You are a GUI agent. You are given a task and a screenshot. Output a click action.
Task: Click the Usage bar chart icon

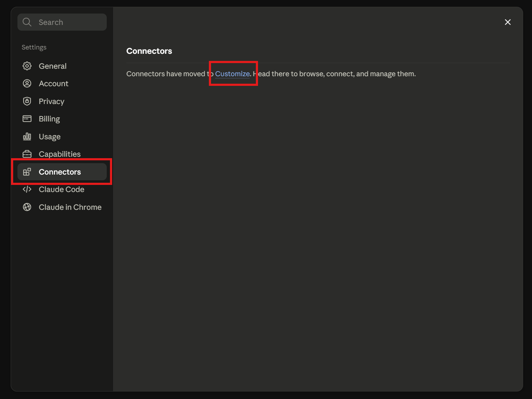(27, 136)
